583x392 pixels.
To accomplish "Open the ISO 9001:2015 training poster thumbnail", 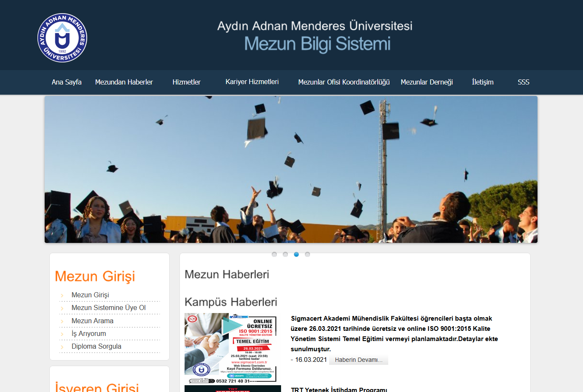I will [231, 348].
